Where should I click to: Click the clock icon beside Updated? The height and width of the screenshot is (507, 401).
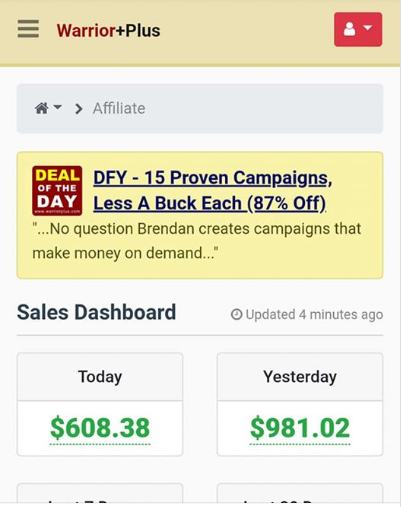[x=236, y=314]
